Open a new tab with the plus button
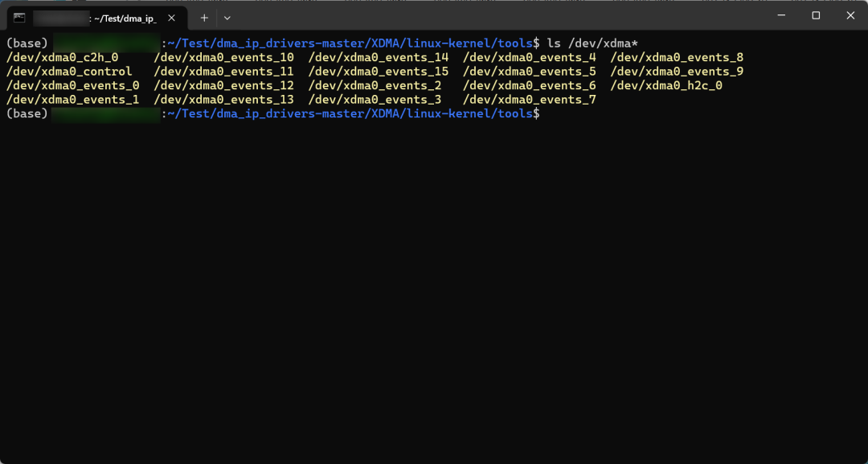Screen dimensions: 868x464 [x=203, y=17]
